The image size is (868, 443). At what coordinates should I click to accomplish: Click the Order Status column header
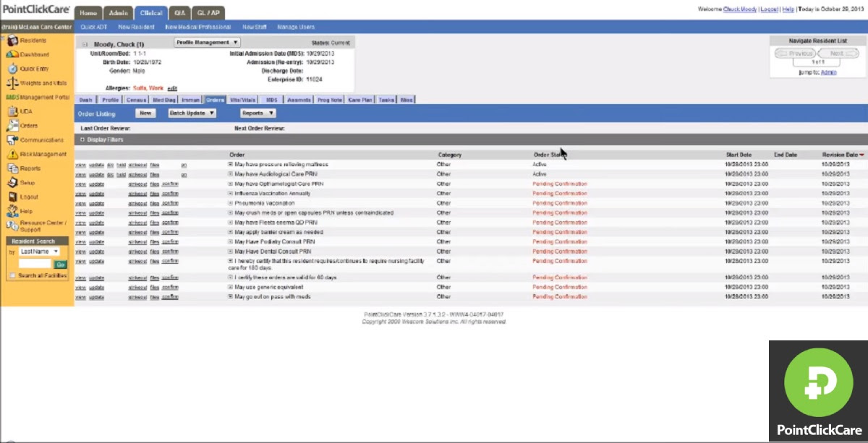click(550, 155)
